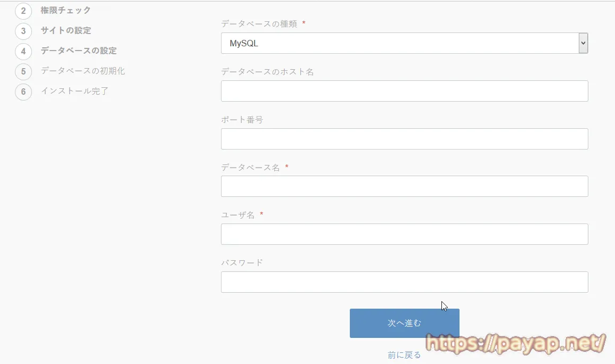
Task: Click the step 6 number circle
Action: tap(23, 92)
